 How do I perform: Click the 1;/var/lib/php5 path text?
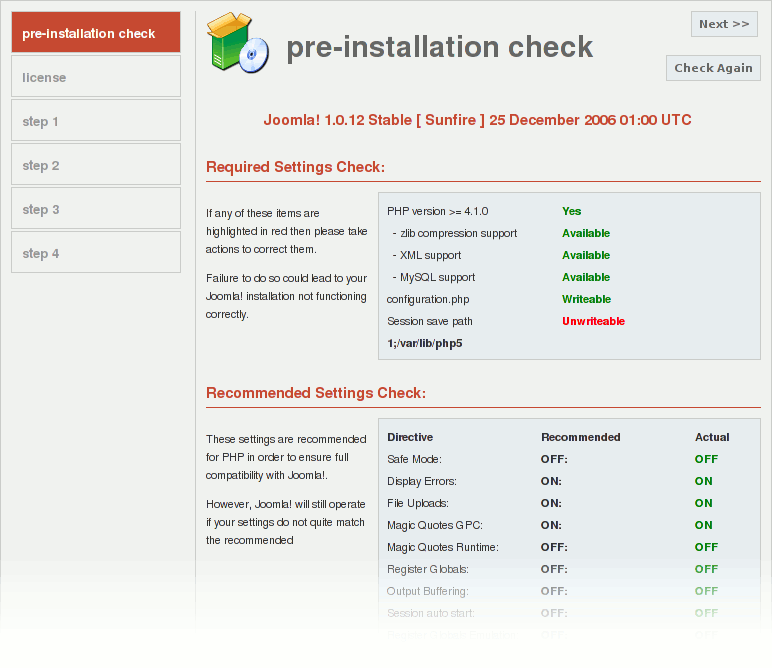coord(424,344)
